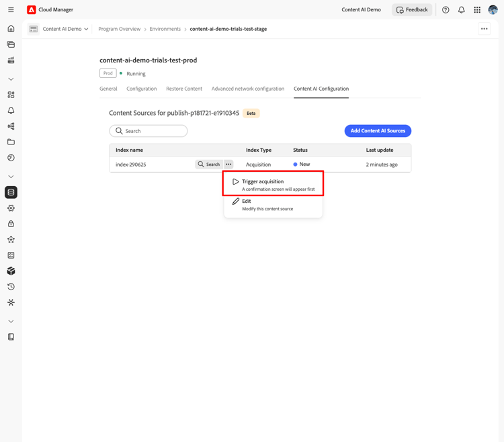Open the 3D cube sidebar icon
This screenshot has height=442, width=504.
[x=11, y=271]
